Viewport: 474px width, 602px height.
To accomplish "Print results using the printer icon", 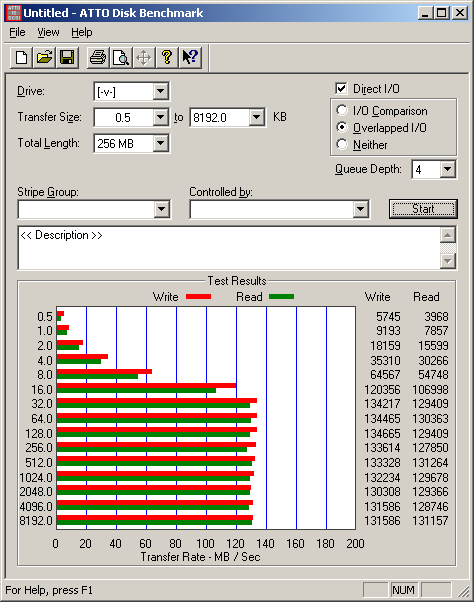I will coord(98,58).
